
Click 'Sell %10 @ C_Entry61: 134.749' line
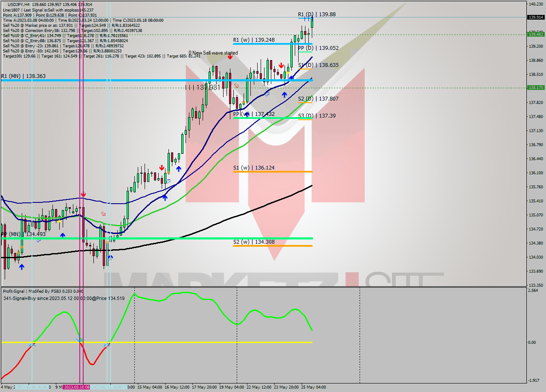click(x=65, y=36)
